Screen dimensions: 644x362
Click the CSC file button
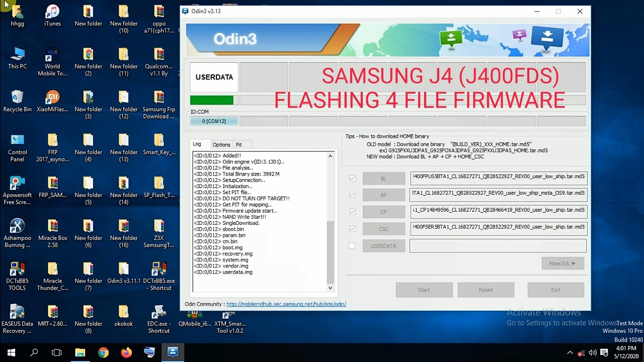(x=384, y=229)
